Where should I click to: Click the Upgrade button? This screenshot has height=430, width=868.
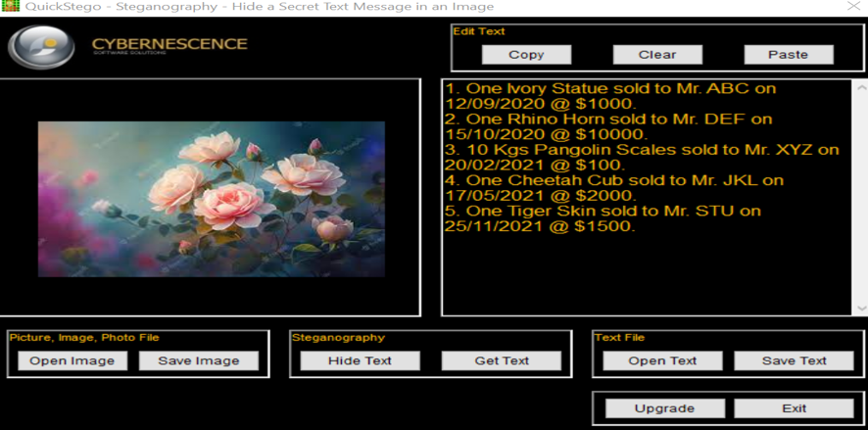(664, 408)
